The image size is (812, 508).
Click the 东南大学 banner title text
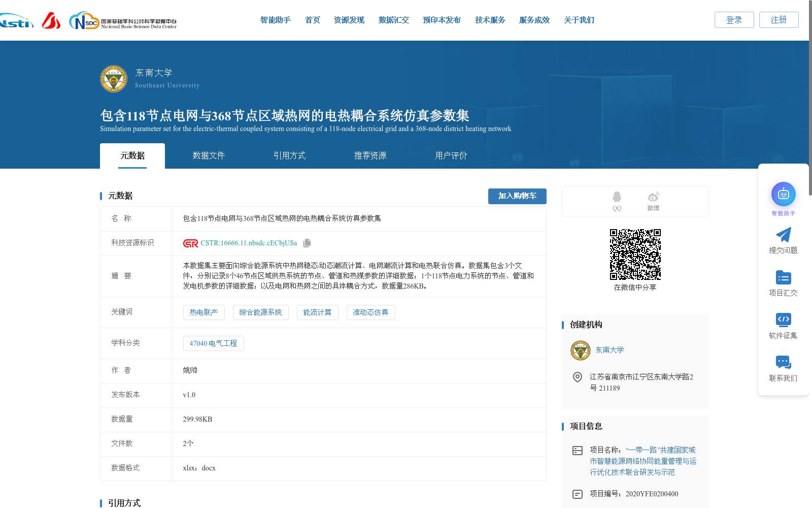point(154,73)
